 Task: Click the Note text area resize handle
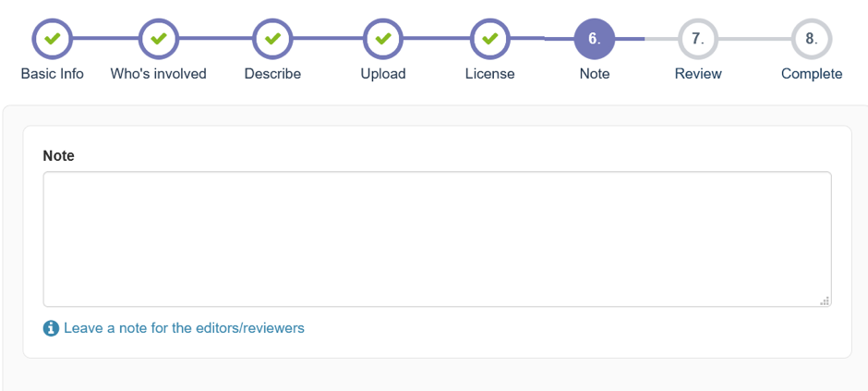825,300
